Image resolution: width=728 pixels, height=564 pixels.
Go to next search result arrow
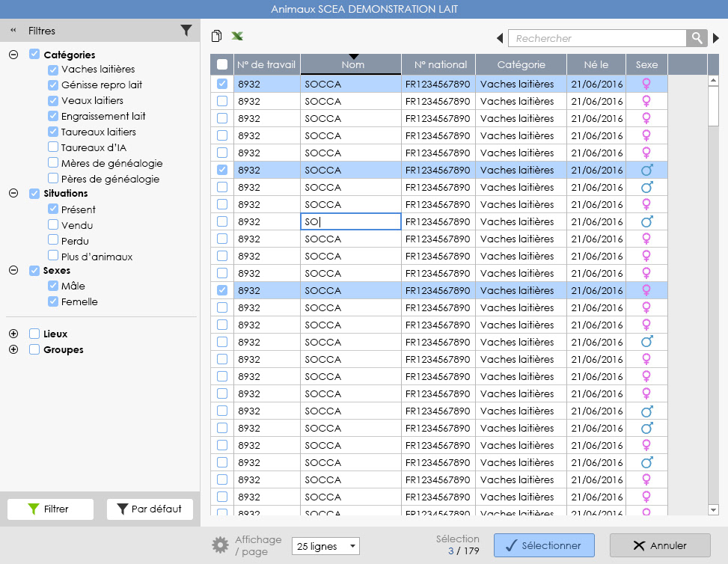coord(716,38)
